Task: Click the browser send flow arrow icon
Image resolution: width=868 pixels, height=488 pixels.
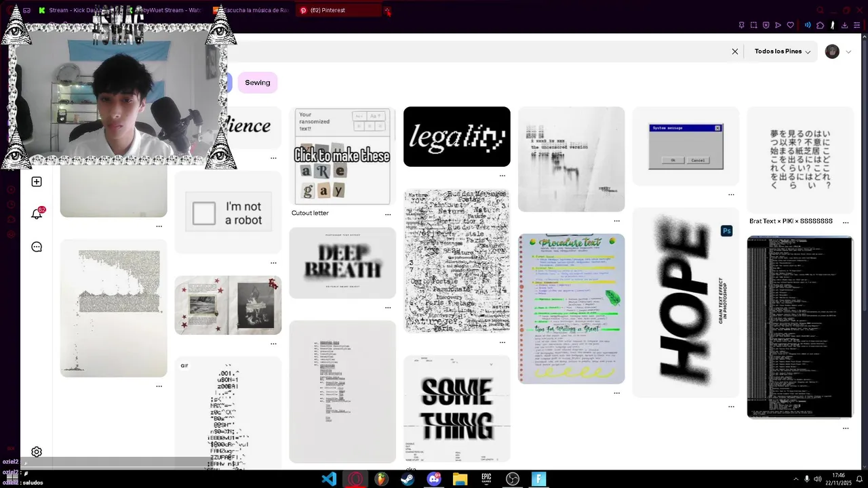Action: pos(778,25)
